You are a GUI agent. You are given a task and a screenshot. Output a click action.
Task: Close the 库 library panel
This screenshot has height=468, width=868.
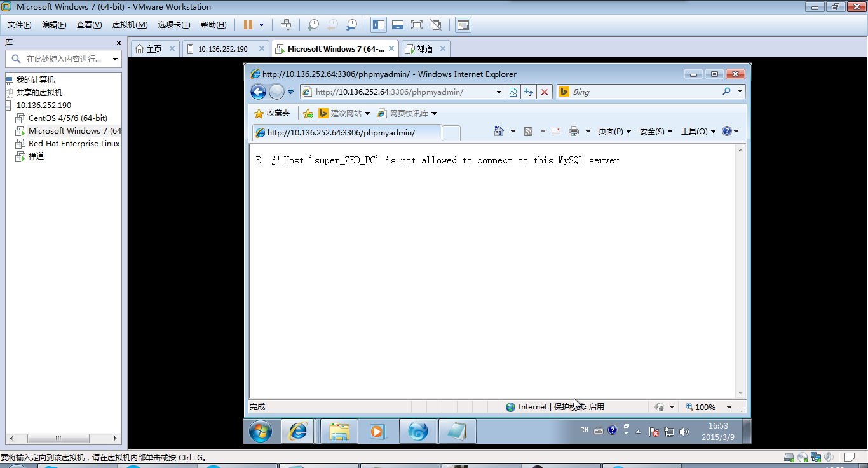click(118, 43)
